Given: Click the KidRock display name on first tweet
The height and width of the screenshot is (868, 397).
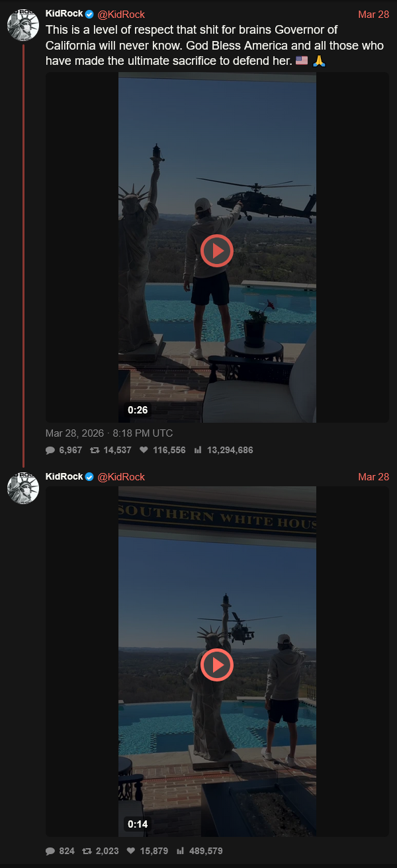Looking at the screenshot, I should pyautogui.click(x=64, y=15).
